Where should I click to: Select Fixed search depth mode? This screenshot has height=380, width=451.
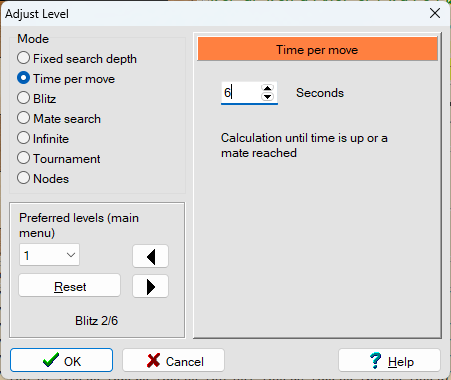77,59
